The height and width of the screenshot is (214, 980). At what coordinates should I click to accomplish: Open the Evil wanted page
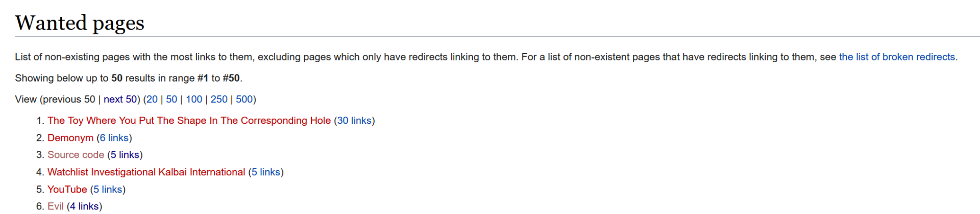click(x=56, y=206)
